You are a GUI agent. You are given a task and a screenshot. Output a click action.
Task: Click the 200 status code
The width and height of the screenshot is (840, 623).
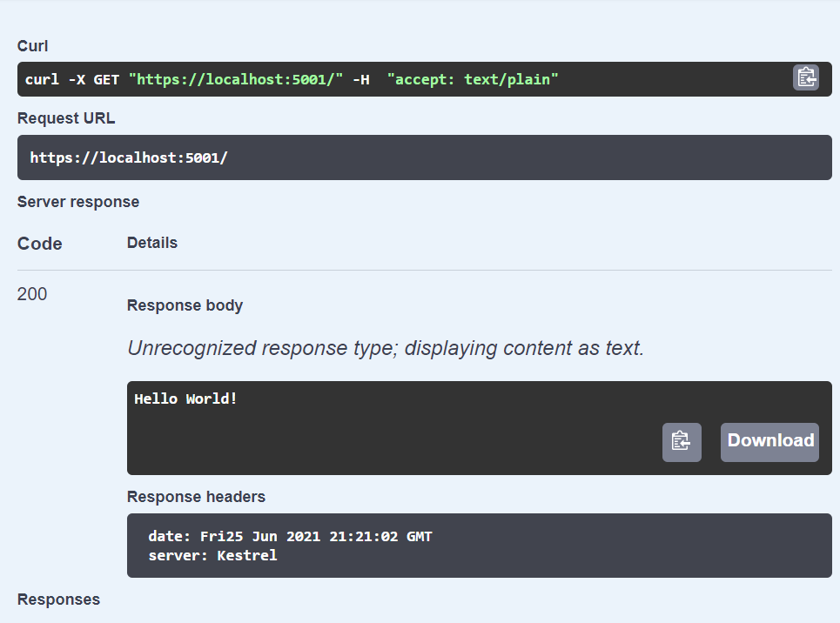coord(32,294)
